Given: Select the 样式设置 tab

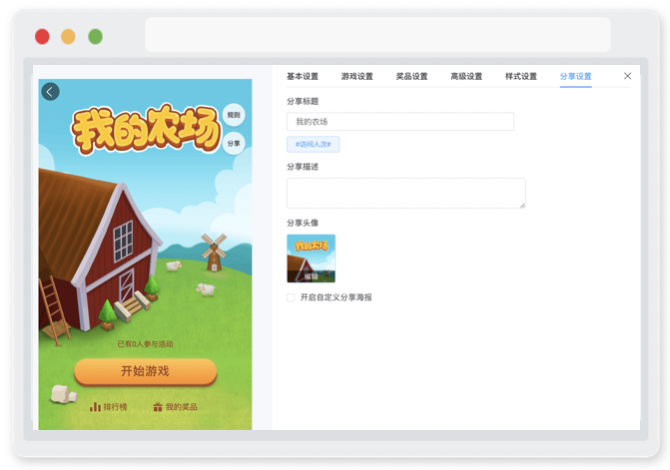Looking at the screenshot, I should pyautogui.click(x=521, y=76).
